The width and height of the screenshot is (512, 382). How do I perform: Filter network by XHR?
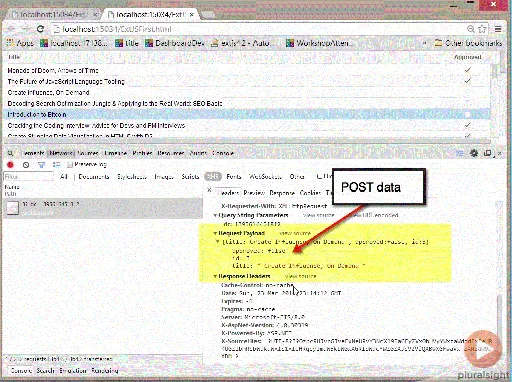tap(213, 176)
